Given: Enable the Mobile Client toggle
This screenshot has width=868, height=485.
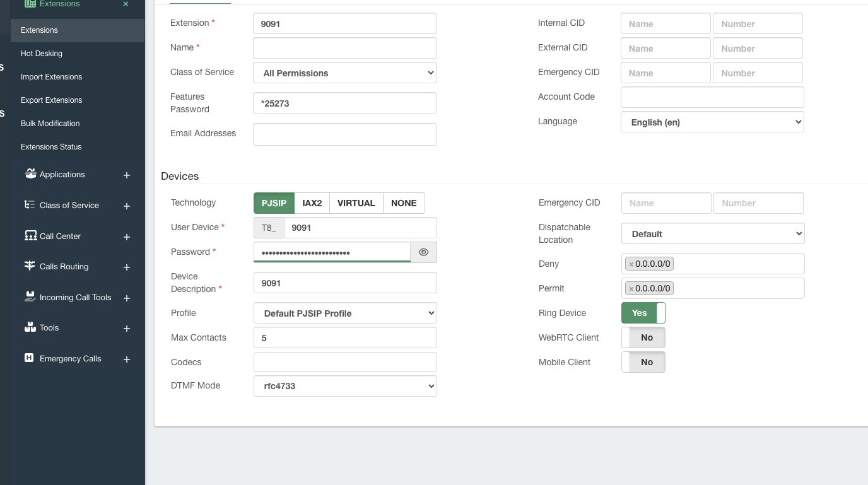Looking at the screenshot, I should 643,362.
